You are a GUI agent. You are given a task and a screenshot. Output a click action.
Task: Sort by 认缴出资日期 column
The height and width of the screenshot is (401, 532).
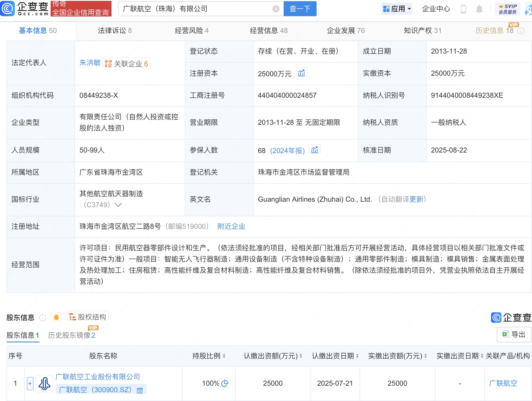(x=357, y=356)
